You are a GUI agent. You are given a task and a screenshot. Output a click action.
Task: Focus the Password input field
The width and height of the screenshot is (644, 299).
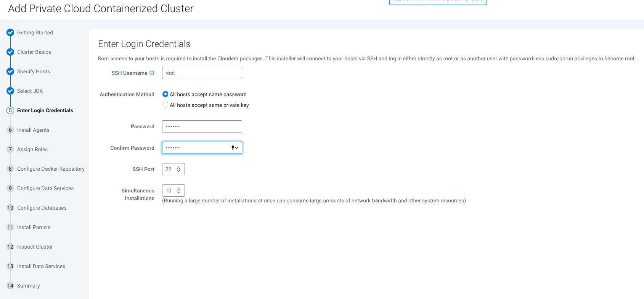pyautogui.click(x=202, y=126)
